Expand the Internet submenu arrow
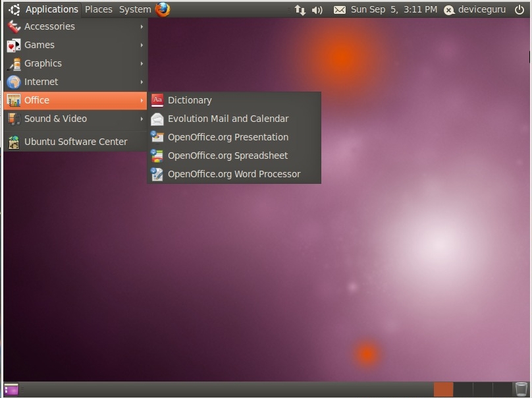532x398 pixels. coord(142,82)
